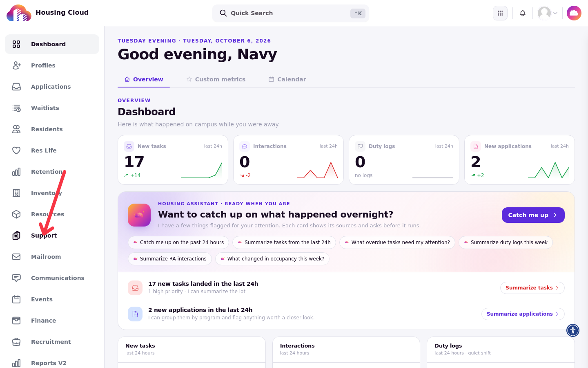Open the Duty logs stat card
This screenshot has height=368, width=588.
[404, 160]
